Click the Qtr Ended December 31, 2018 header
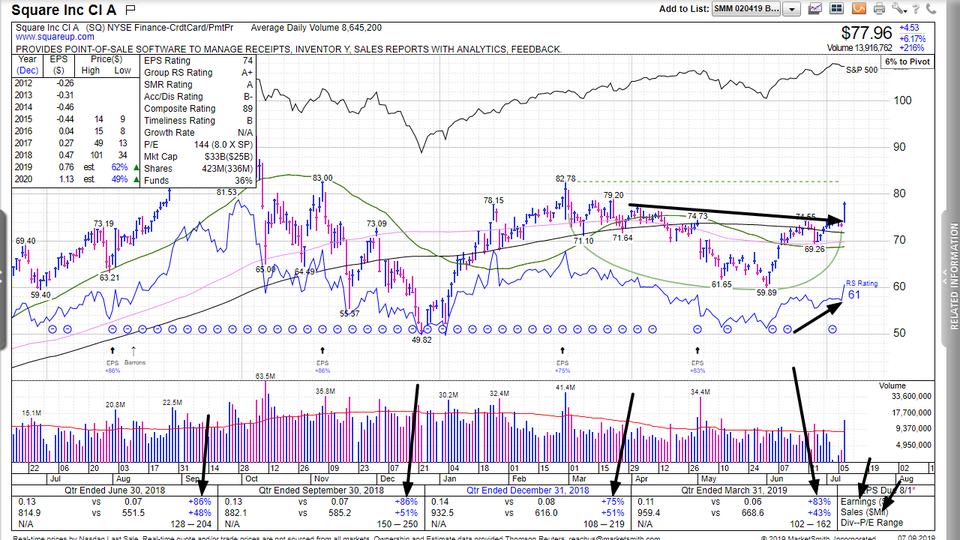 pos(528,490)
